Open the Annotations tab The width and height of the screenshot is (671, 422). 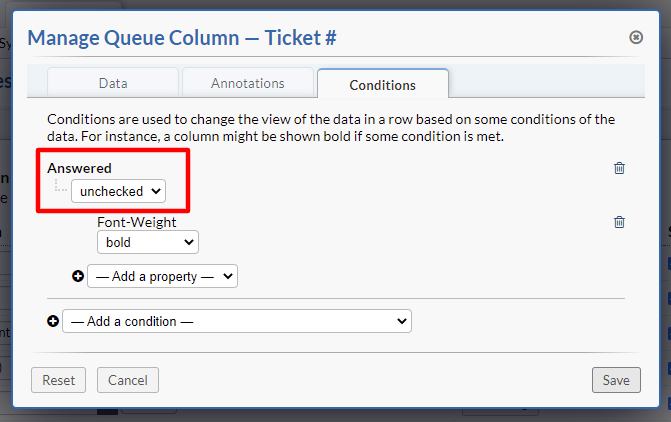(x=247, y=83)
